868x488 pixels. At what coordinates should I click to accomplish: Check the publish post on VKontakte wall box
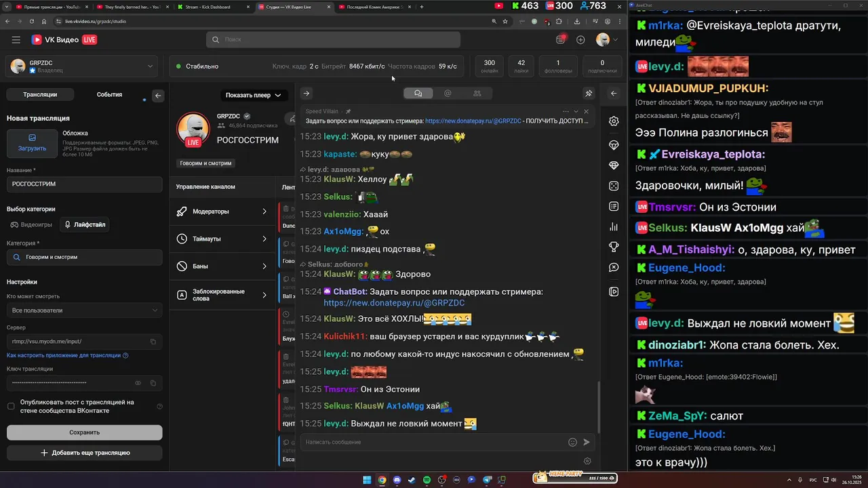tap(11, 406)
